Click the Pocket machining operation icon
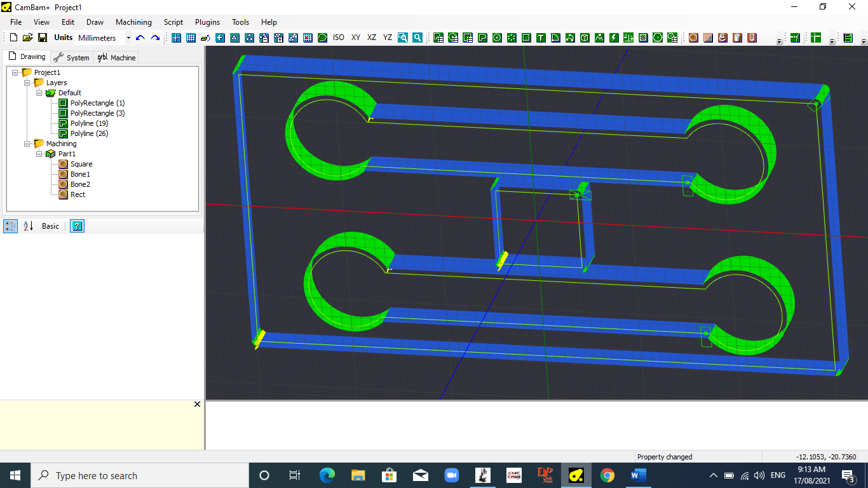The height and width of the screenshot is (488, 868). [x=708, y=37]
